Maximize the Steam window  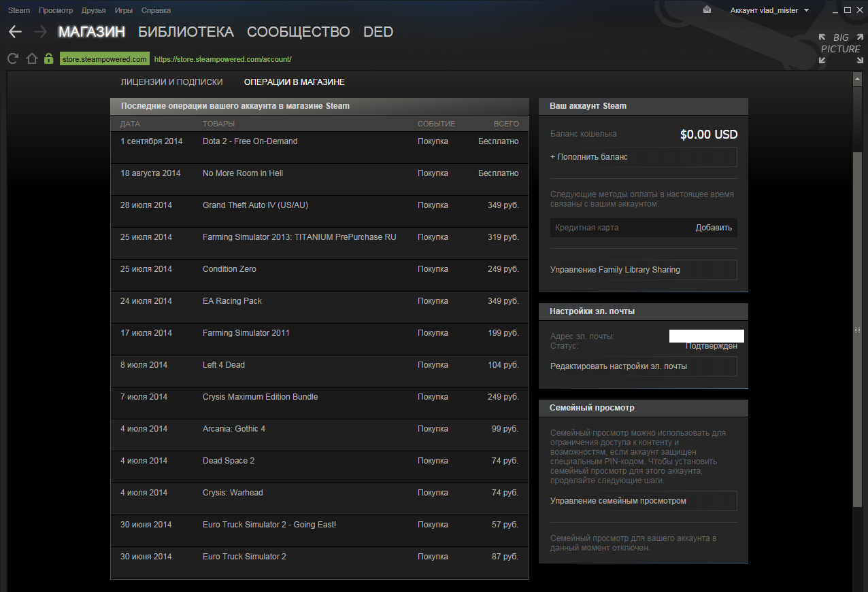tap(847, 10)
